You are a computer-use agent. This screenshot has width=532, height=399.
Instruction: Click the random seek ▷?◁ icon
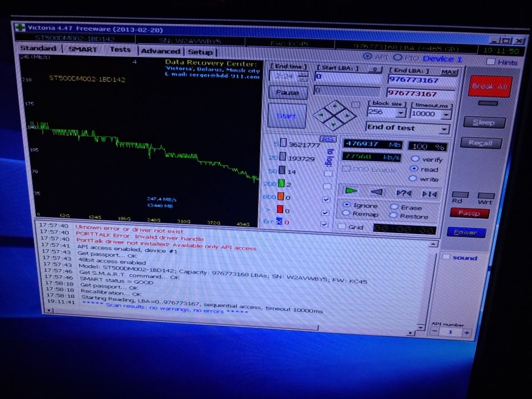[x=404, y=193]
